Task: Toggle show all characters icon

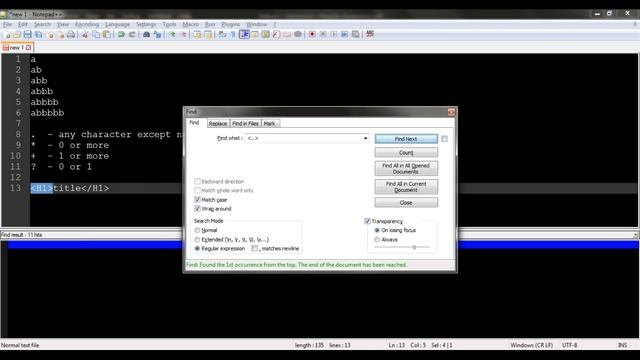Action: coord(233,34)
